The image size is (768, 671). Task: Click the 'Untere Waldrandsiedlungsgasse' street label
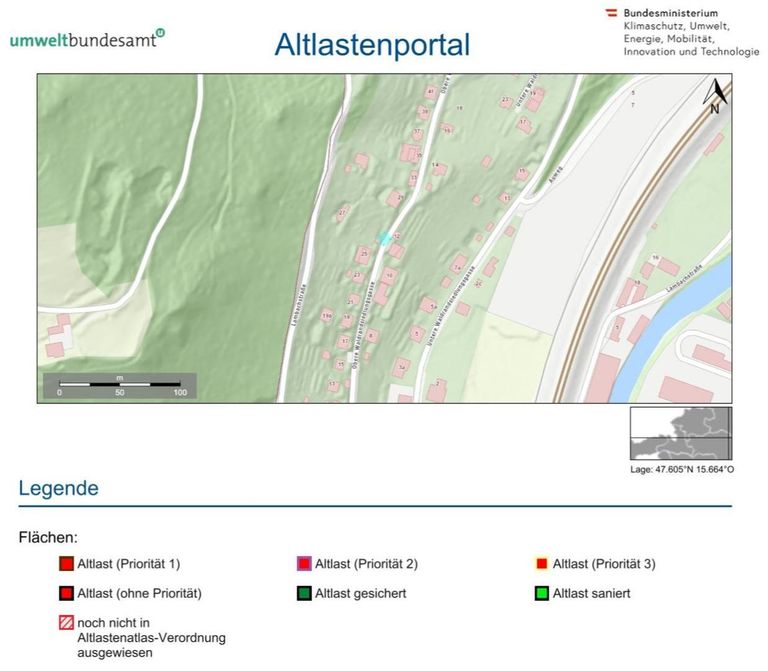click(x=451, y=306)
